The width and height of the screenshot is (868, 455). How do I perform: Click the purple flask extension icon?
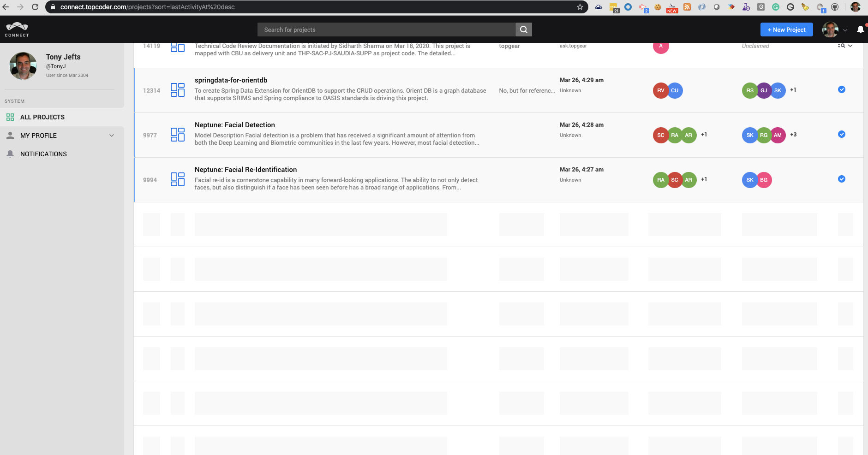(x=746, y=7)
